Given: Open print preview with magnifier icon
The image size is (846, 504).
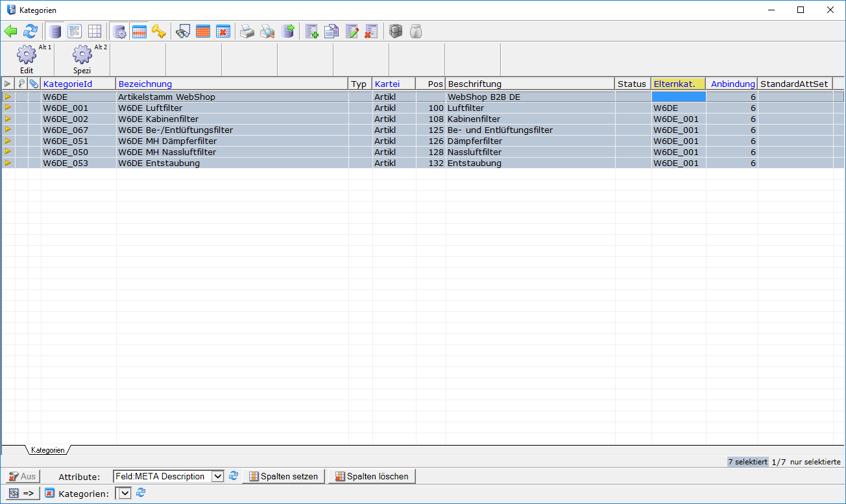Looking at the screenshot, I should tap(267, 31).
